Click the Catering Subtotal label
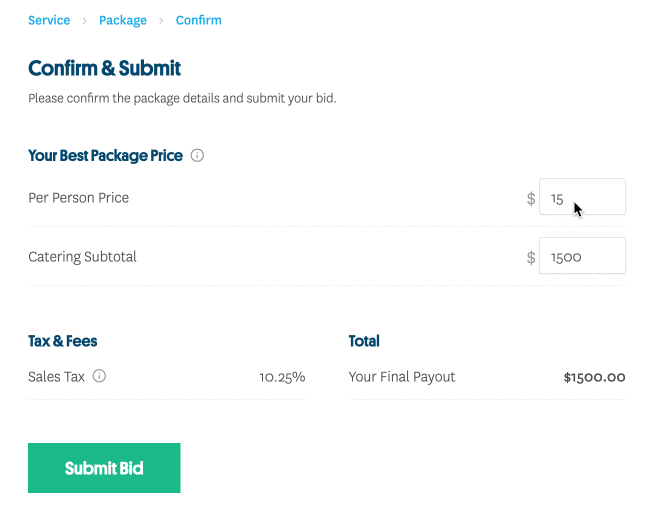The height and width of the screenshot is (511, 654). coord(82,257)
